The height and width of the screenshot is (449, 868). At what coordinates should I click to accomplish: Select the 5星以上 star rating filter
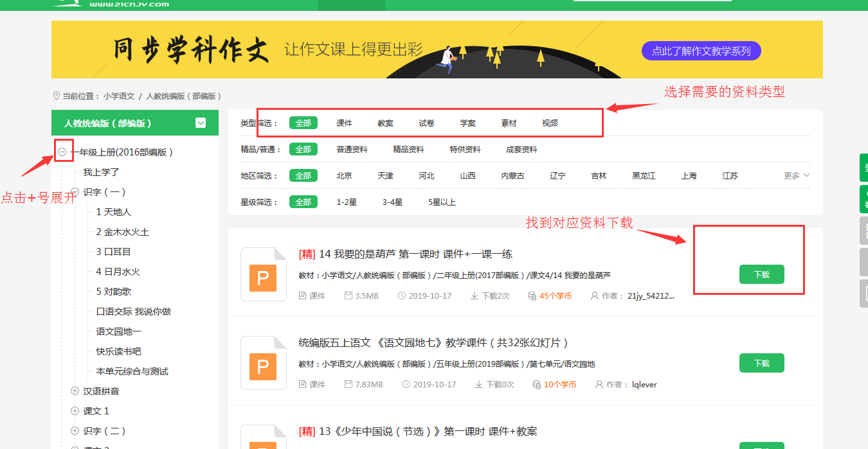(x=442, y=202)
